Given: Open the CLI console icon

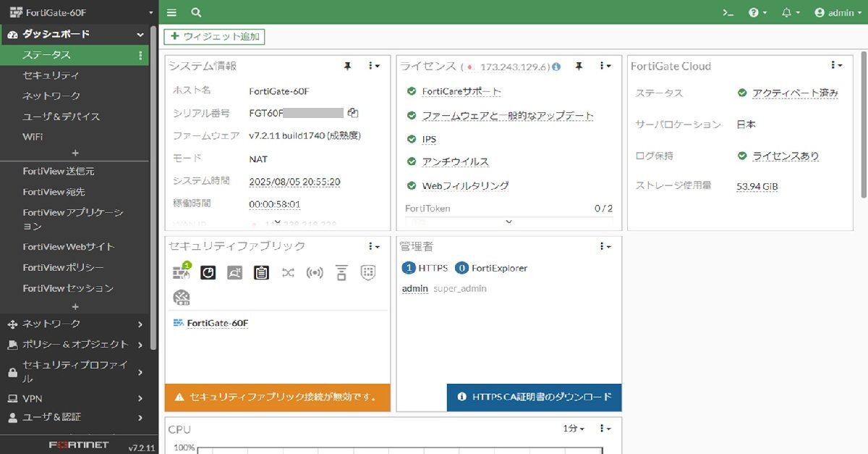Looking at the screenshot, I should (x=728, y=12).
